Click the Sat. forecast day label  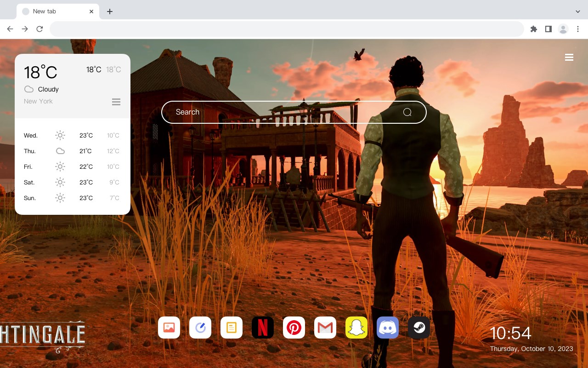click(x=29, y=182)
